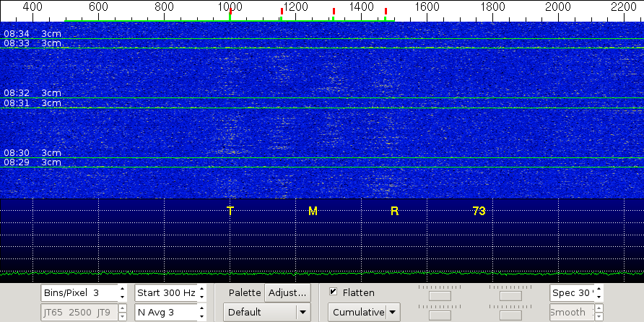644x322 pixels.
Task: Open the Default palette dropdown
Action: (x=267, y=313)
